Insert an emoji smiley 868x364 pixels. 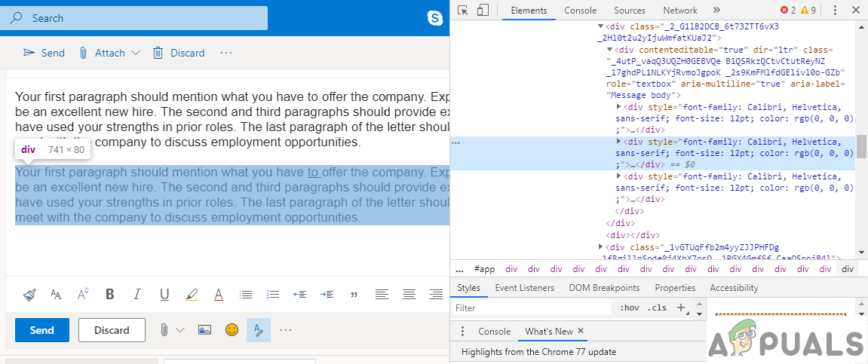coord(232,330)
